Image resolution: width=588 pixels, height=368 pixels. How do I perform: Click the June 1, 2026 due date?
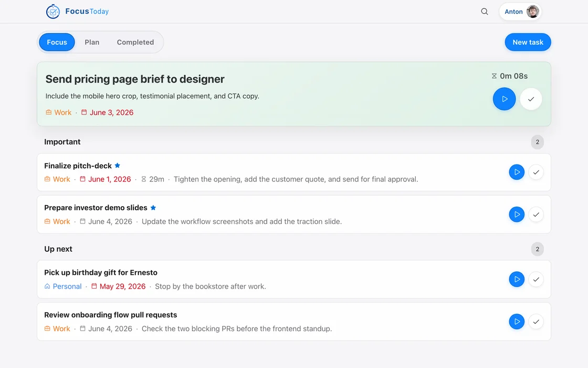(110, 179)
